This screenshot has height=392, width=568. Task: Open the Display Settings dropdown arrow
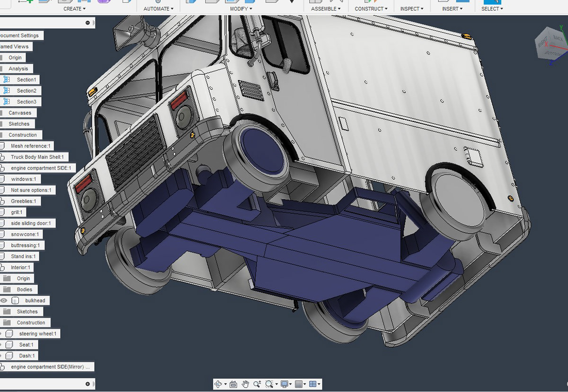(x=290, y=384)
